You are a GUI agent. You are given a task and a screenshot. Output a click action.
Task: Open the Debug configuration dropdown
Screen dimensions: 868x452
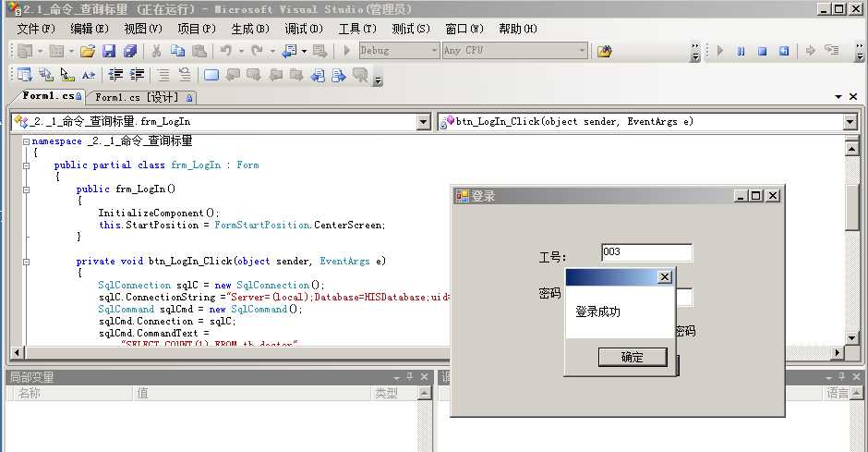click(434, 51)
